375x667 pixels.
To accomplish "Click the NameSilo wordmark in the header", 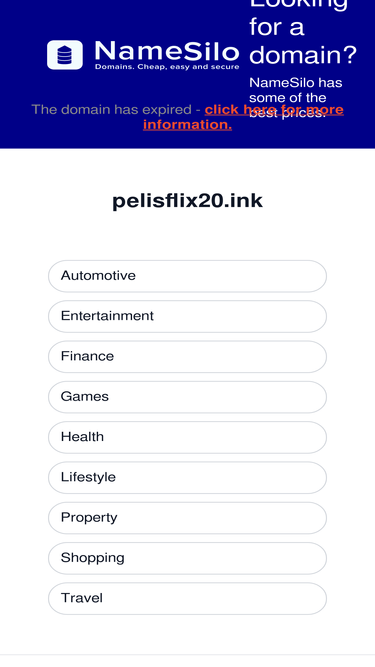I will pos(167,51).
